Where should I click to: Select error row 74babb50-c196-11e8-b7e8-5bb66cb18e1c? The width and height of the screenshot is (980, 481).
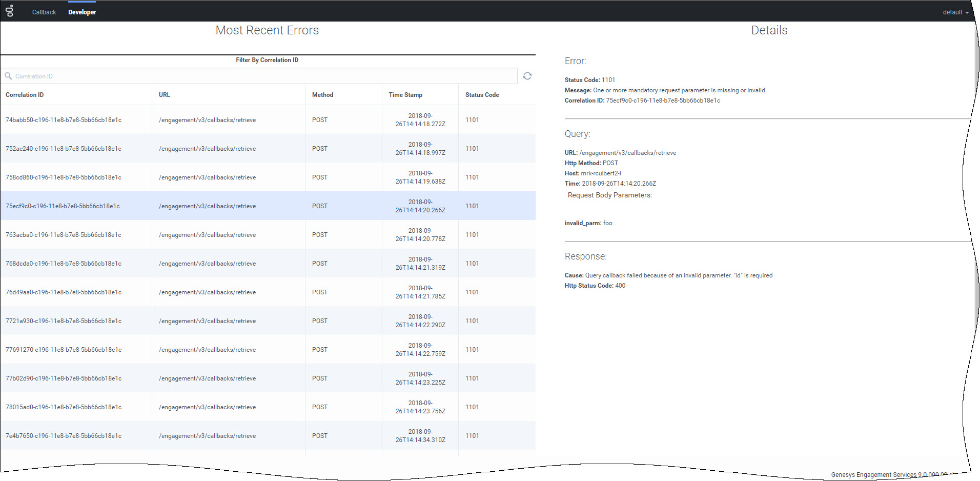coord(64,120)
